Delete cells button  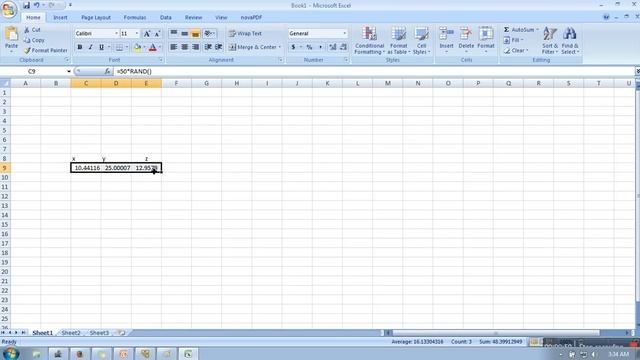466,40
